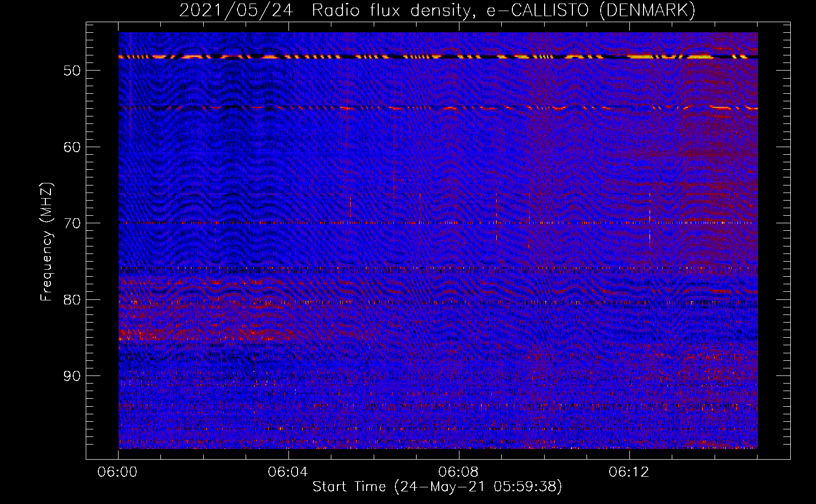Select the "Frequency (MHZ)" y-axis label
The width and height of the screenshot is (816, 504).
coord(46,242)
